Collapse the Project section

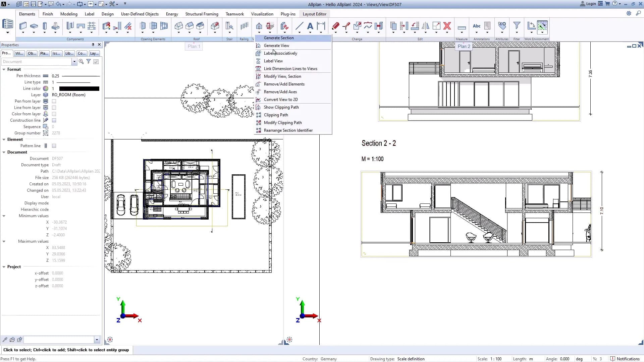pos(4,267)
